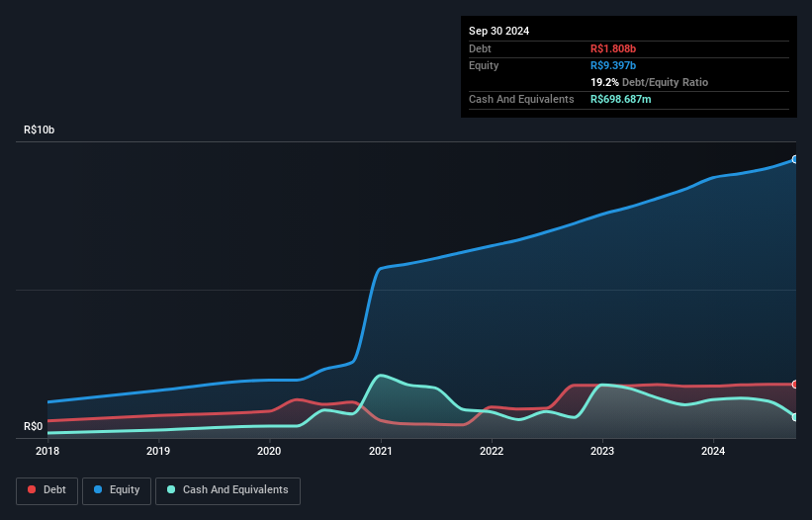Click the 2019 x-axis label
812x520 pixels.
158,451
